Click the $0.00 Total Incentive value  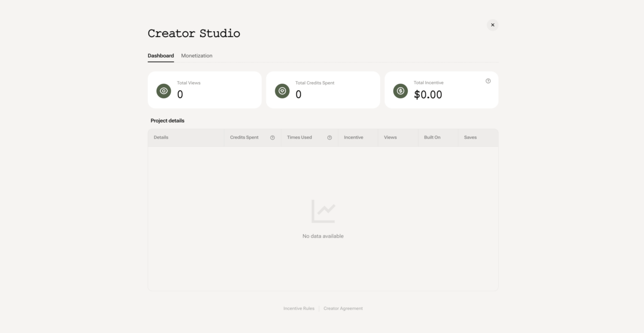[x=428, y=95]
